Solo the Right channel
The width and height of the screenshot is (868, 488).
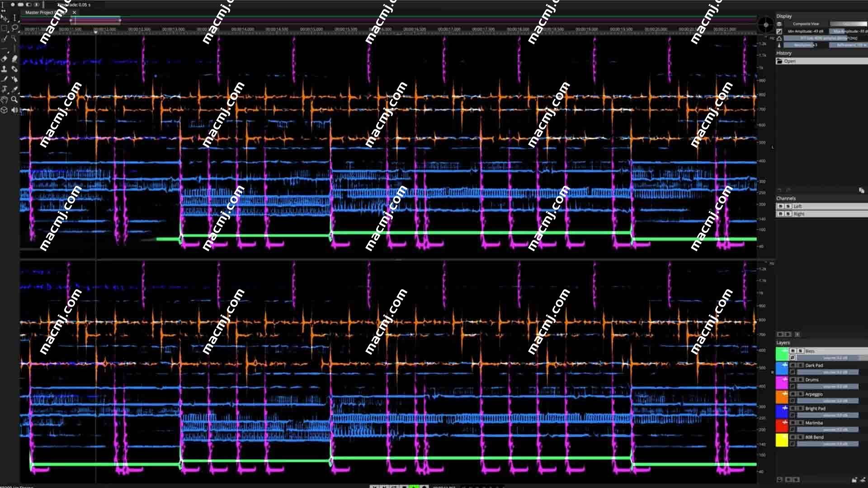point(788,214)
